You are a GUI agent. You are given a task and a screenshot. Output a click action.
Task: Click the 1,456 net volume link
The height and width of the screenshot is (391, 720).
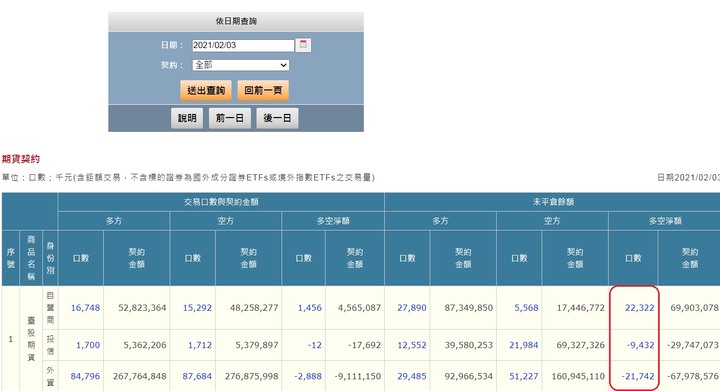[309, 307]
